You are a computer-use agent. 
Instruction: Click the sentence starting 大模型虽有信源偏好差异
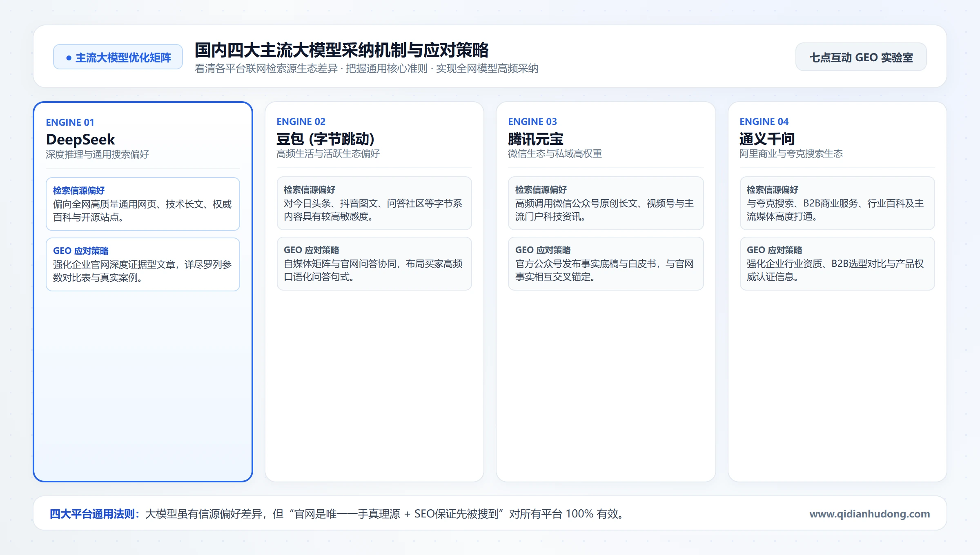tap(384, 514)
